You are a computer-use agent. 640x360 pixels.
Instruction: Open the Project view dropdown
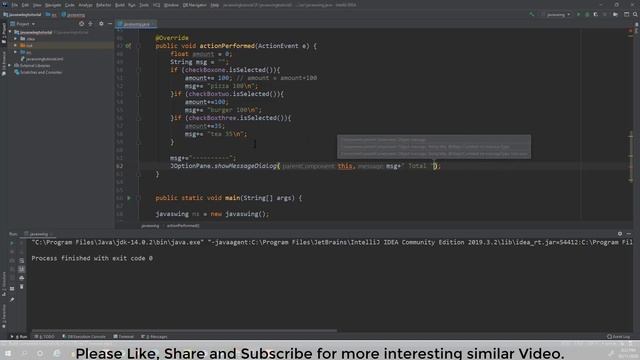tap(22, 24)
